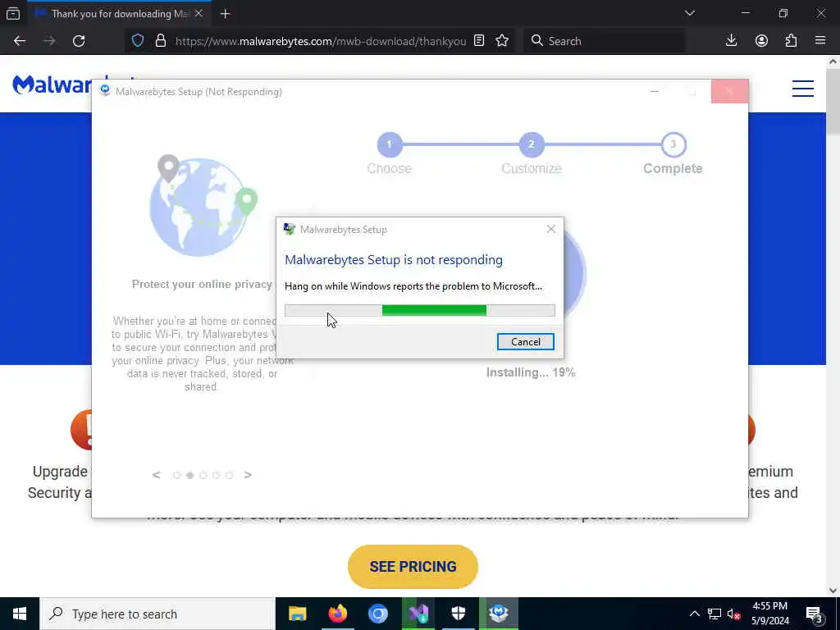
Task: Click installer step 2 Customize circle
Action: (532, 144)
